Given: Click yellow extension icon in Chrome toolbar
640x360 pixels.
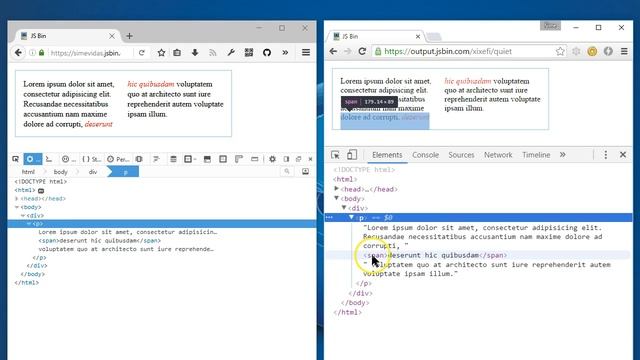Looking at the screenshot, I should [x=592, y=51].
